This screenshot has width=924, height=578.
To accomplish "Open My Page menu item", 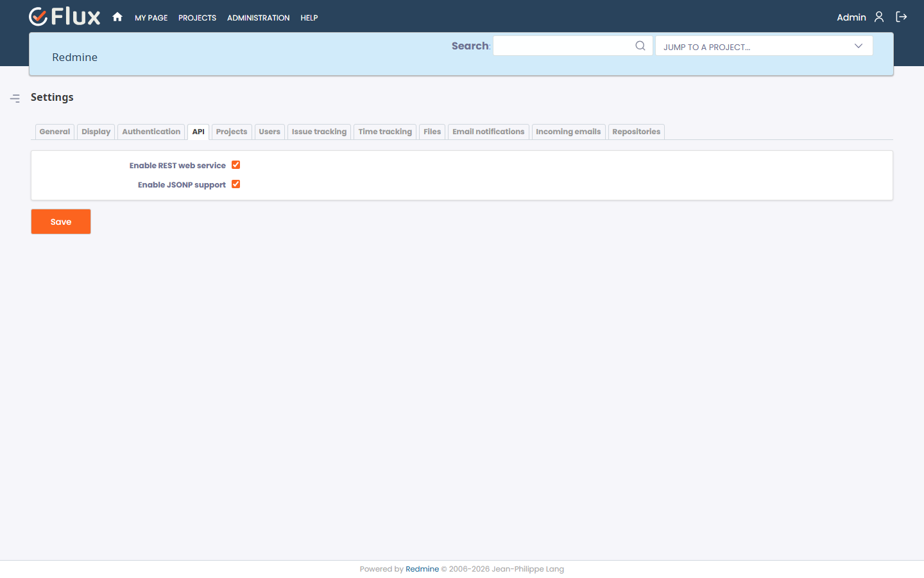I will coord(151,18).
